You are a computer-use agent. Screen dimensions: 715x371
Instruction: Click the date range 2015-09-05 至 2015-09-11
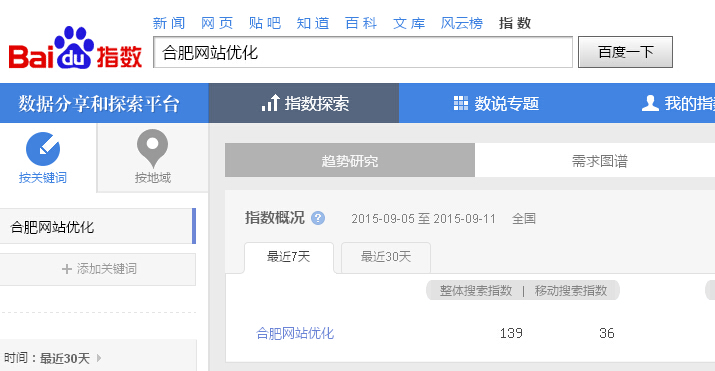click(x=423, y=219)
